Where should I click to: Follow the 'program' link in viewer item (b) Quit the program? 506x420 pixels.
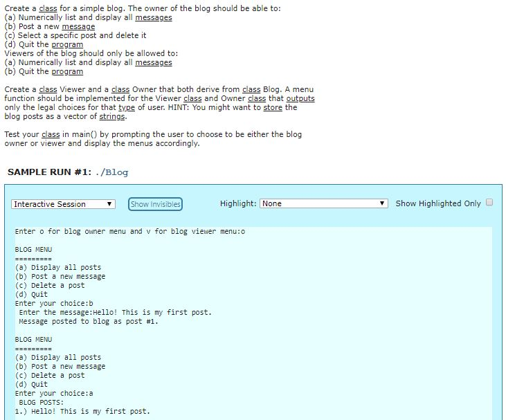pos(67,71)
